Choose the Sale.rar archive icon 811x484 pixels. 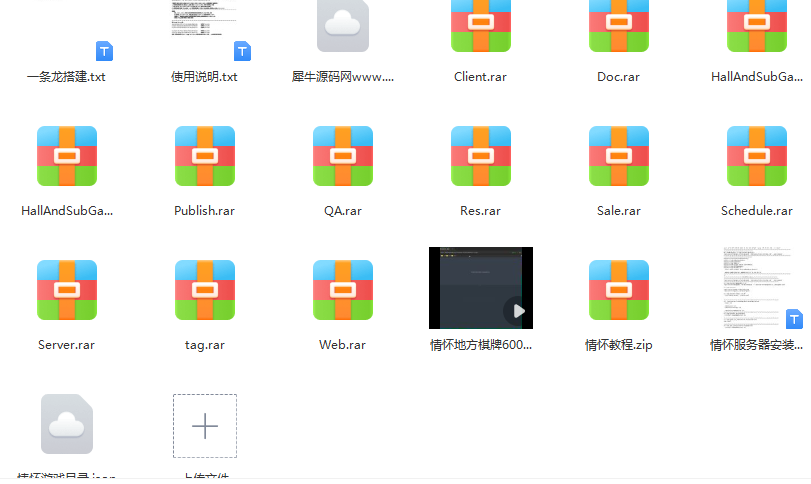(619, 156)
